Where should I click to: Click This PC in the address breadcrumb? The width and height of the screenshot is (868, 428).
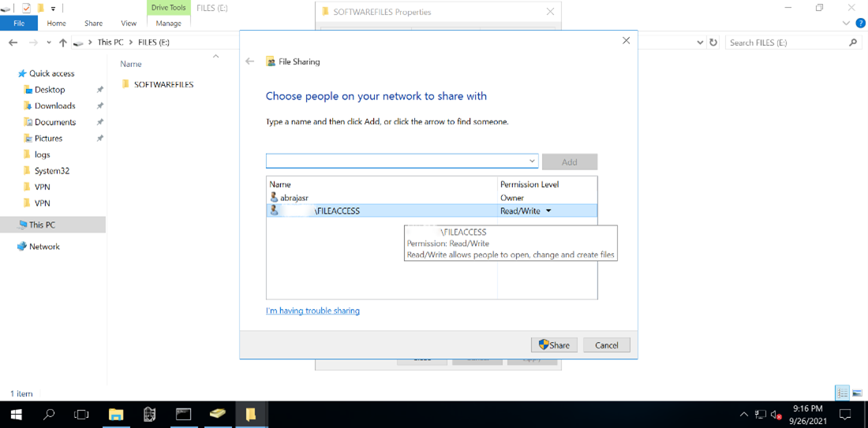pos(112,43)
